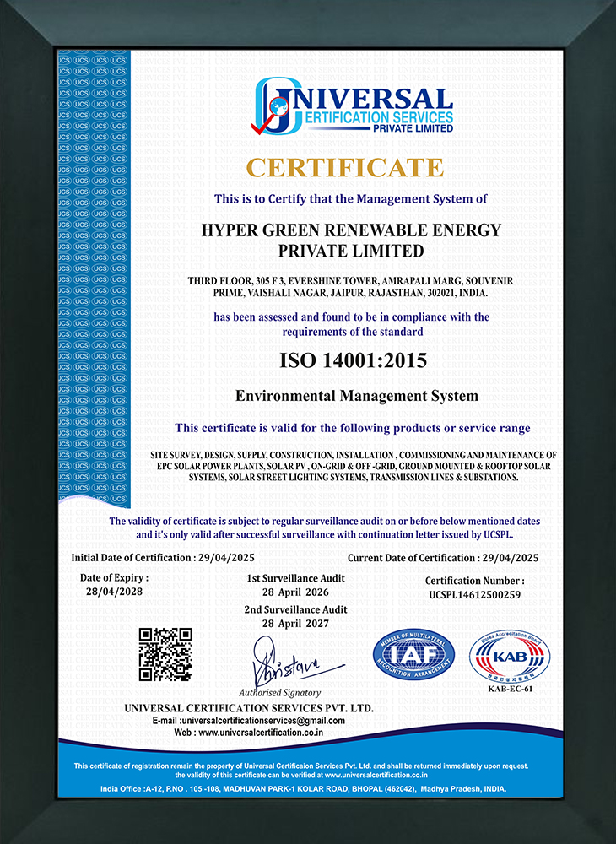Image resolution: width=616 pixels, height=844 pixels.
Task: Click the Date of Expiry 28/04/2028
Action: tap(114, 592)
